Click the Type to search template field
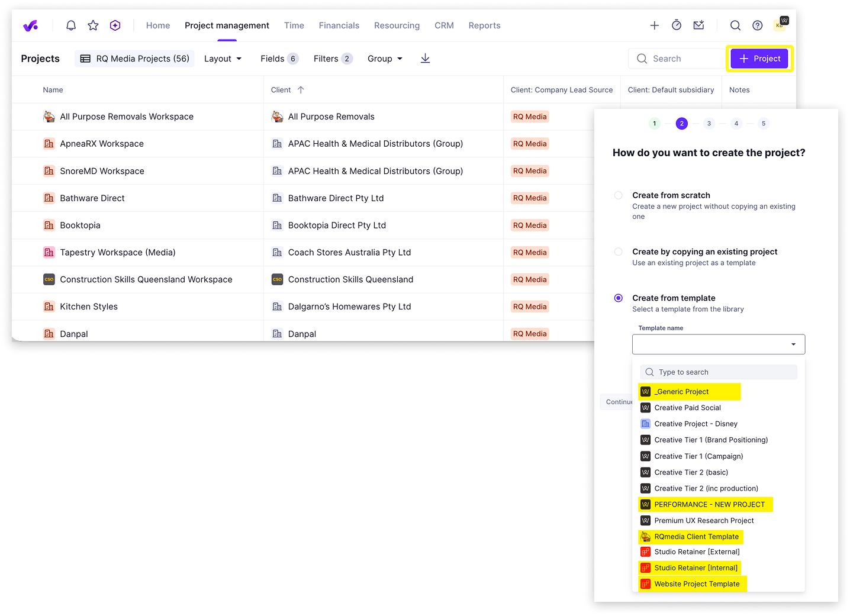This screenshot has width=850, height=616. click(x=719, y=372)
